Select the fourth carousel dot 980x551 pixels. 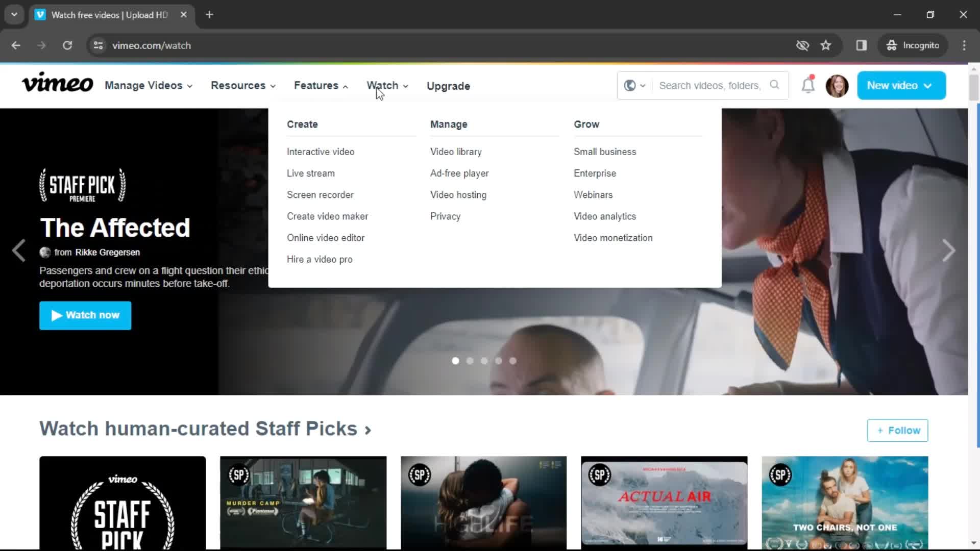(x=498, y=361)
